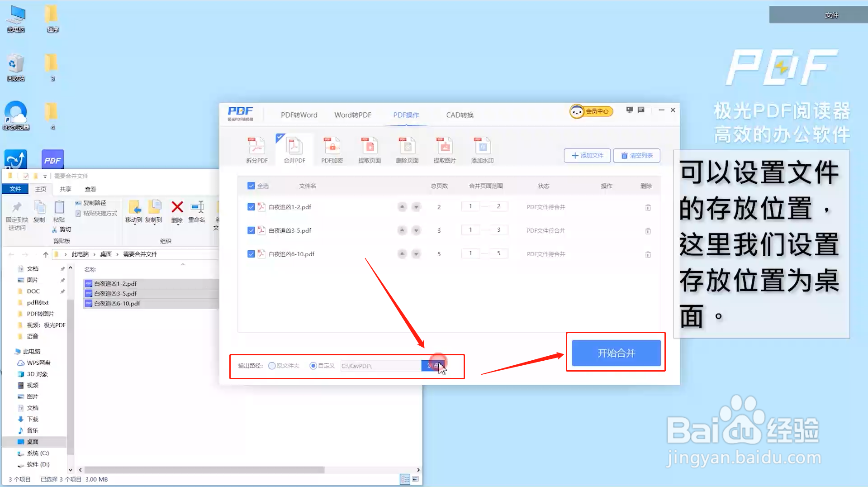The width and height of the screenshot is (868, 487).
Task: Click the output path field C:\KavPDF\
Action: [380, 366]
